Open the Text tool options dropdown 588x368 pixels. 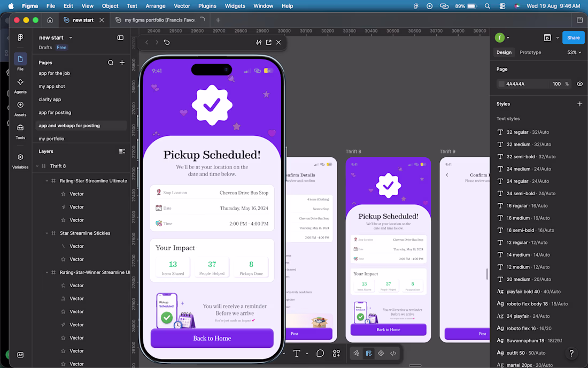click(307, 354)
